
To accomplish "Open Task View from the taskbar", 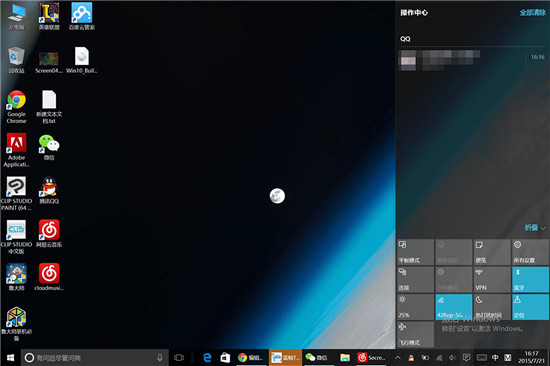I will pos(179,358).
